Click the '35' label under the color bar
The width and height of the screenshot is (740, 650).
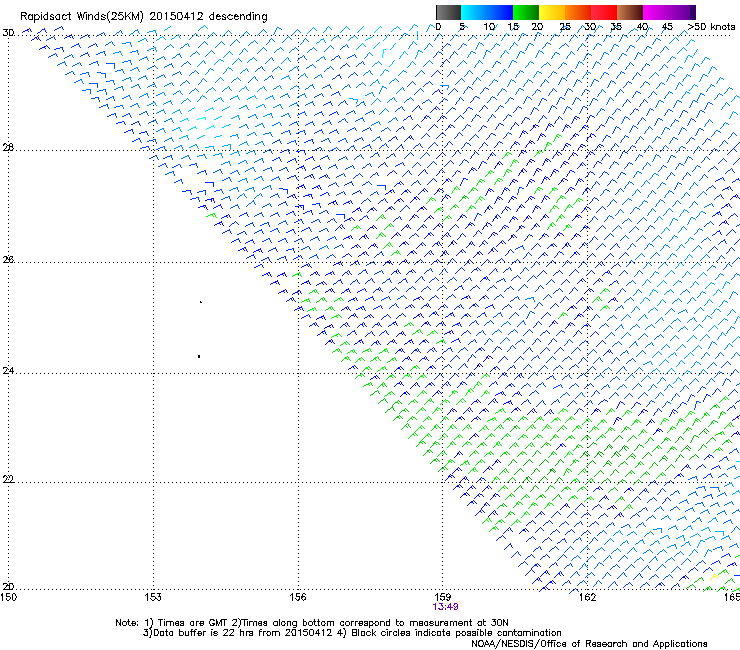coord(616,27)
